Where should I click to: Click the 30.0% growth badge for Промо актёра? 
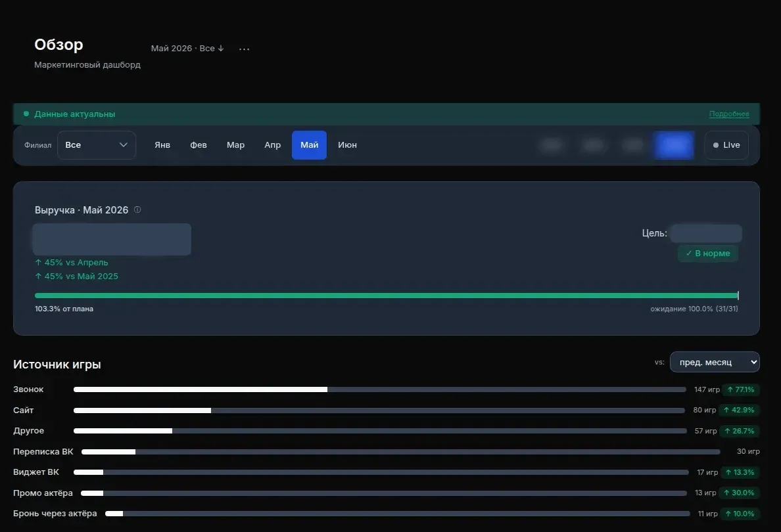coord(739,493)
